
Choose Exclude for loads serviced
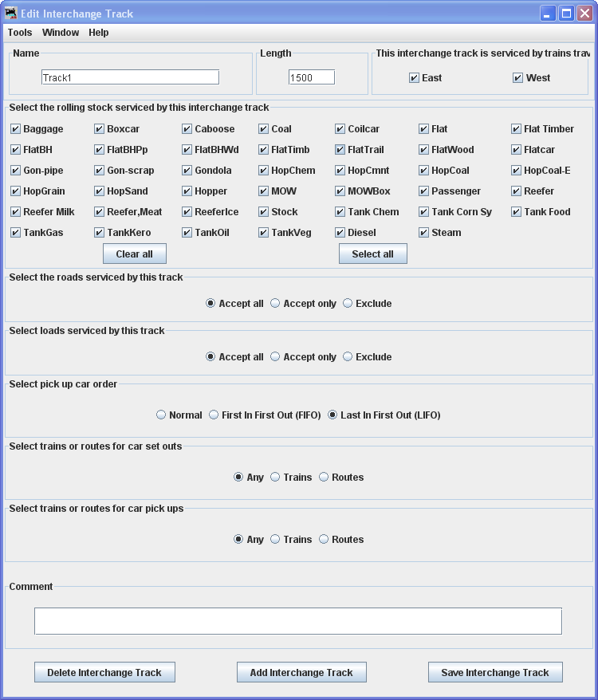348,357
